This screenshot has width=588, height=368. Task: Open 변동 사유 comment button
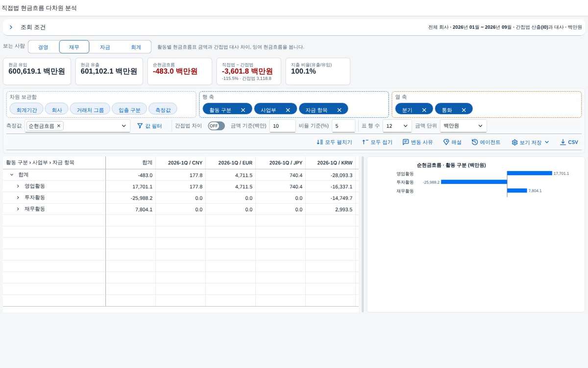pos(418,142)
